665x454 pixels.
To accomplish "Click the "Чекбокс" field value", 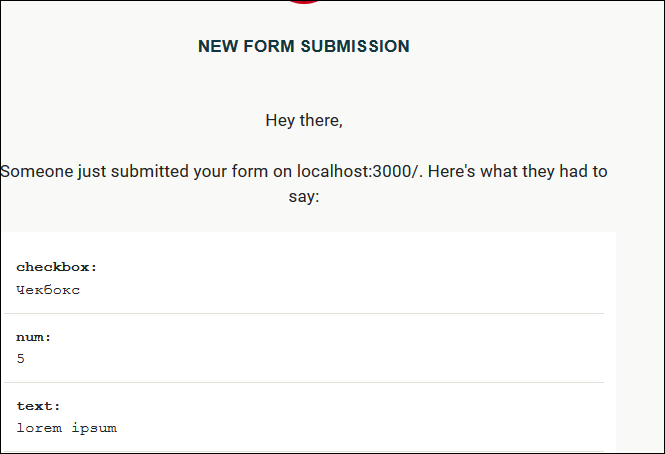I will tap(48, 290).
